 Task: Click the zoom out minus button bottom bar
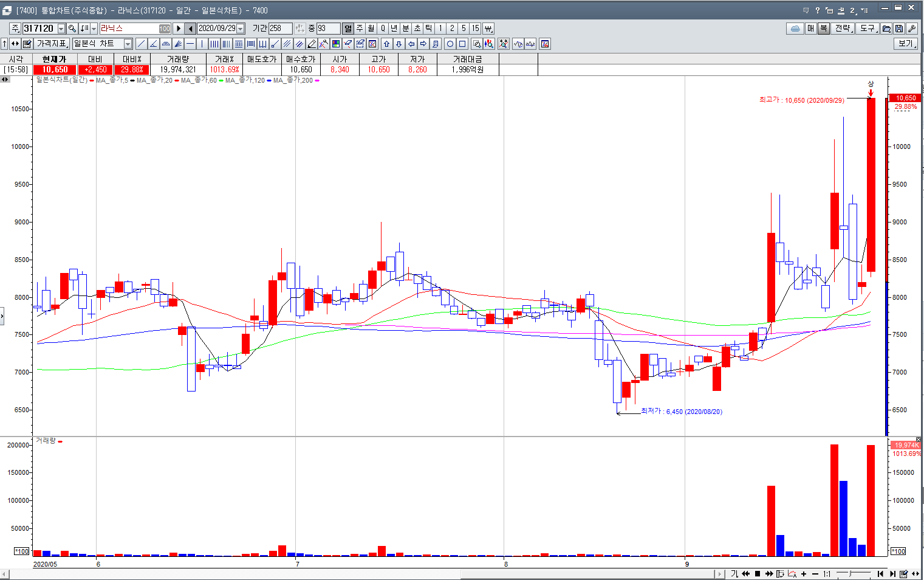point(815,574)
